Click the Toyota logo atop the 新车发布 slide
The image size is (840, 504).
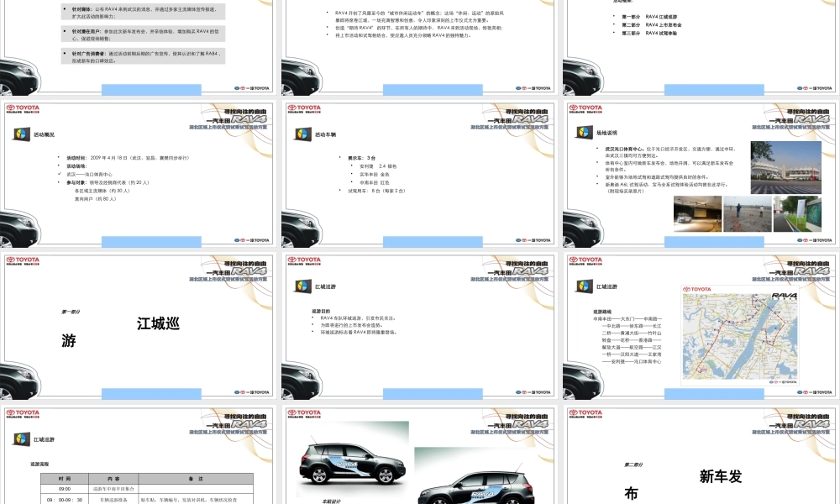point(585,413)
